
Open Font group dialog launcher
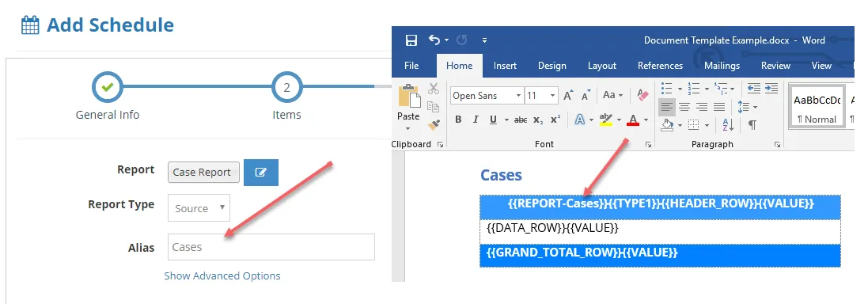coord(648,145)
